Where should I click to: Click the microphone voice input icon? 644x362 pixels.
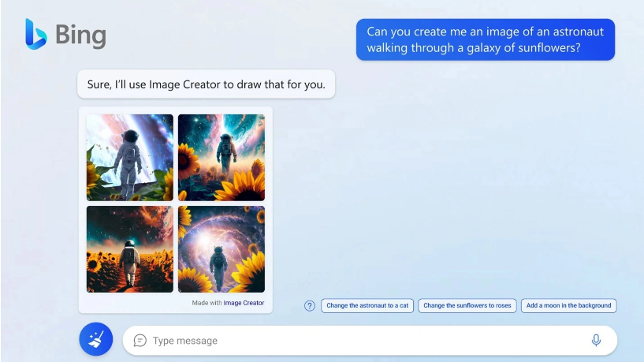(596, 340)
